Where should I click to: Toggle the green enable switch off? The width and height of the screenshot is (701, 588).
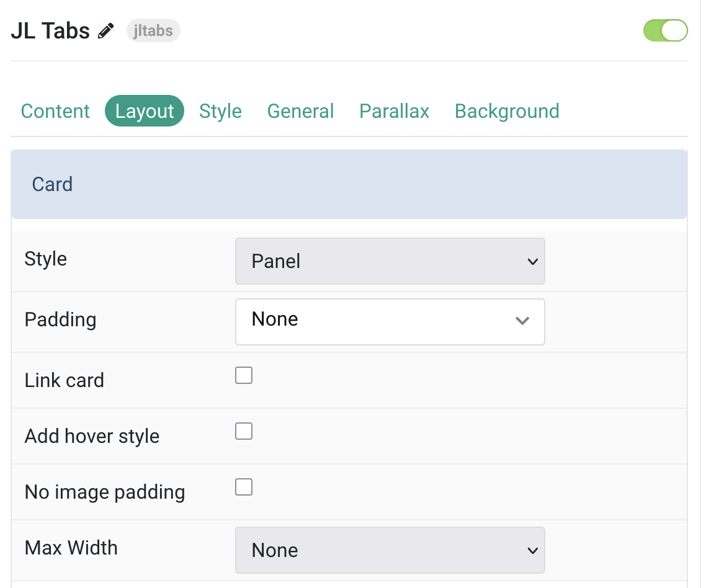coord(665,30)
